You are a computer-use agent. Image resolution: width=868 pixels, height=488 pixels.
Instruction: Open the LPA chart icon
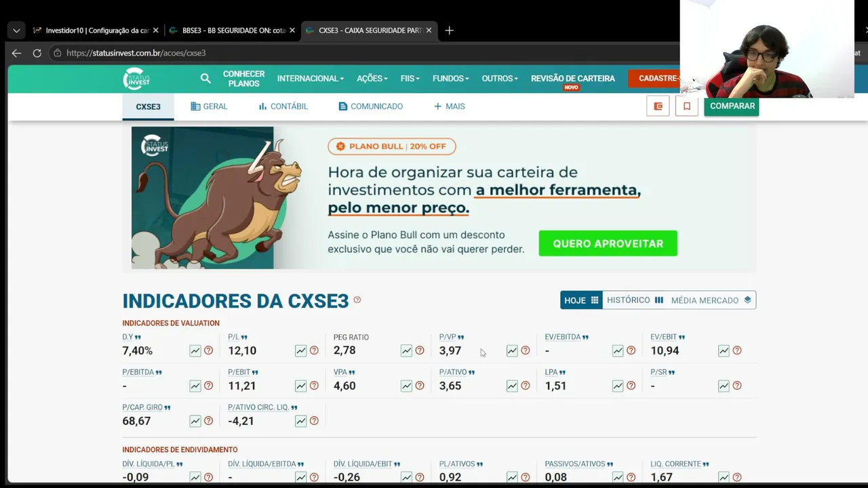618,386
